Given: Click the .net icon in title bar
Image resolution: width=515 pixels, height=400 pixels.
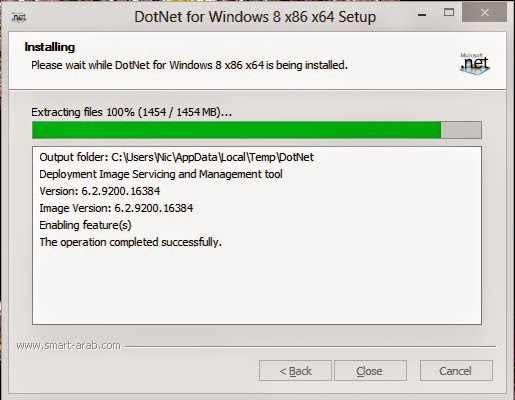Looking at the screenshot, I should point(19,17).
